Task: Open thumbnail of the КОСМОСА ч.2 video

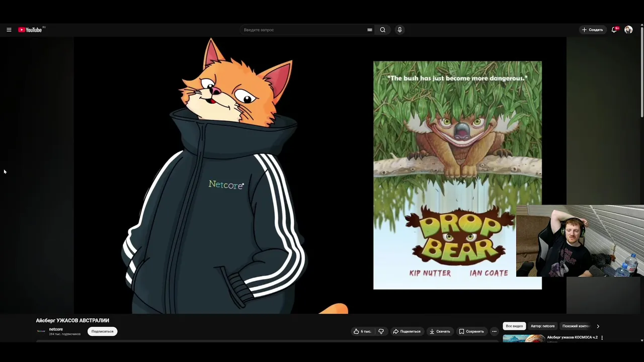Action: (x=524, y=339)
